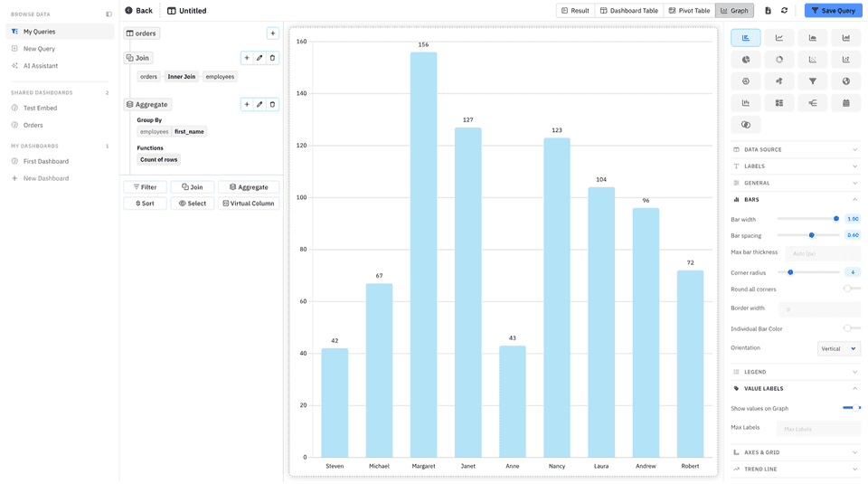
Task: Open First Dashboard
Action: click(60, 161)
